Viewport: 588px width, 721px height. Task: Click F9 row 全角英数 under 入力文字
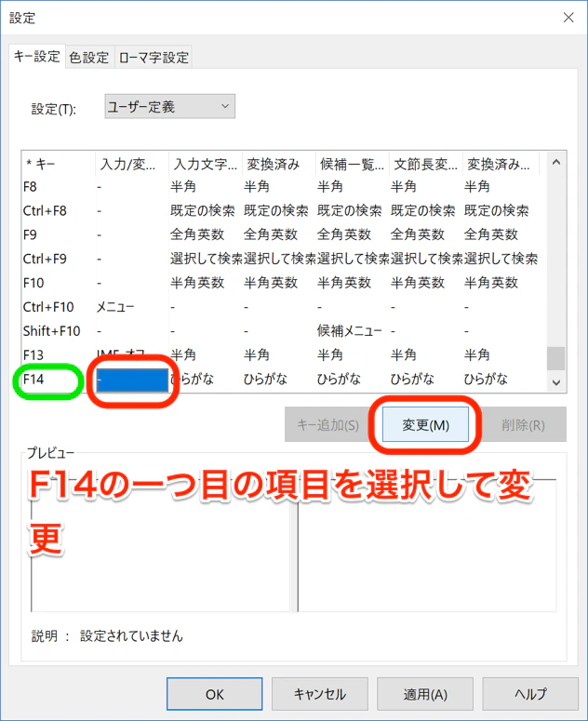coord(197,234)
